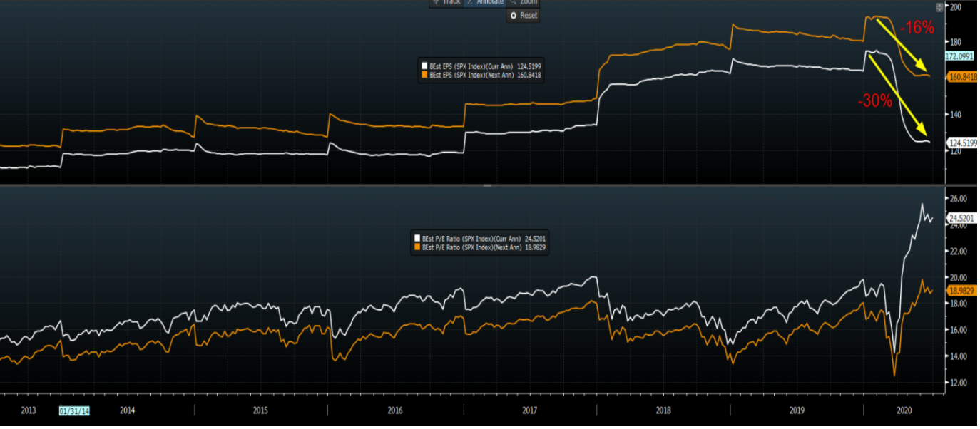980x429 pixels.
Task: Click the Reset chart button
Action: tap(523, 15)
